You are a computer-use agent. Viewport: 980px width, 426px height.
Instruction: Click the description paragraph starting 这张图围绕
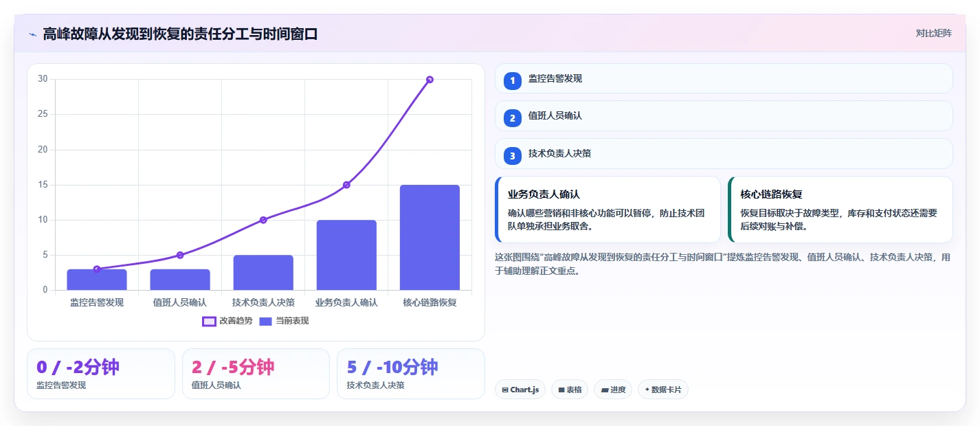tap(723, 264)
